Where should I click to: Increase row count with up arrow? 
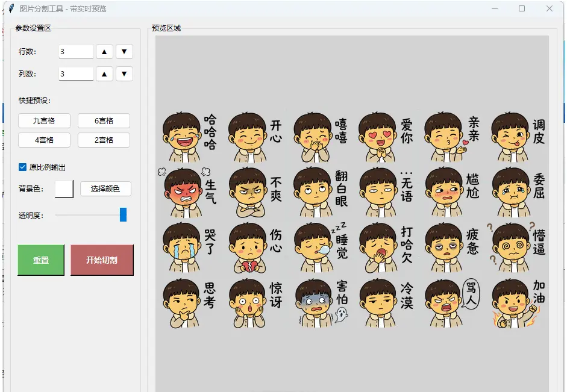point(104,52)
